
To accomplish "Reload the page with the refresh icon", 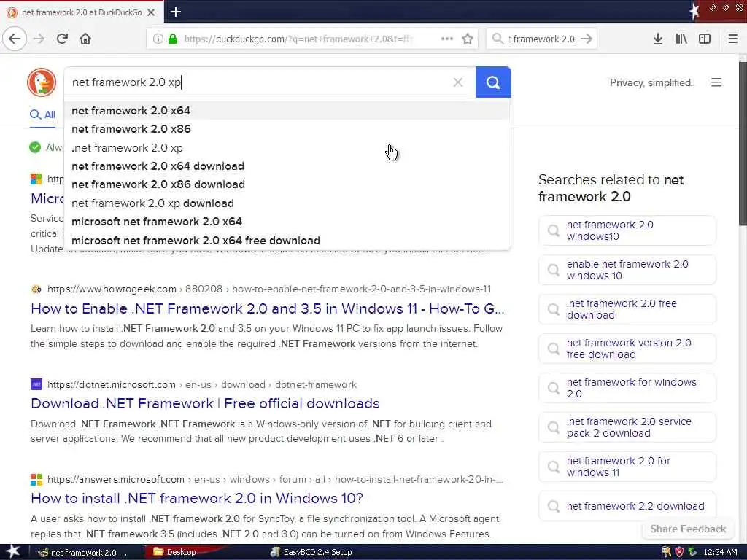I will (63, 39).
